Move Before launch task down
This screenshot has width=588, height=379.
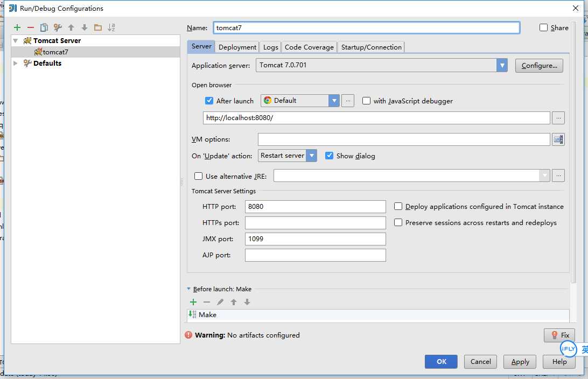tap(247, 302)
